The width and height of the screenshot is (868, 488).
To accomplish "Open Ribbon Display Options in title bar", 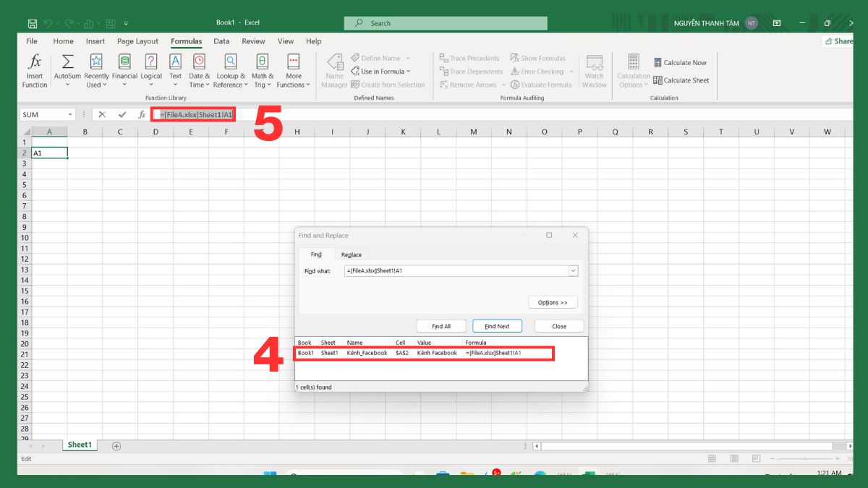I will click(x=777, y=23).
